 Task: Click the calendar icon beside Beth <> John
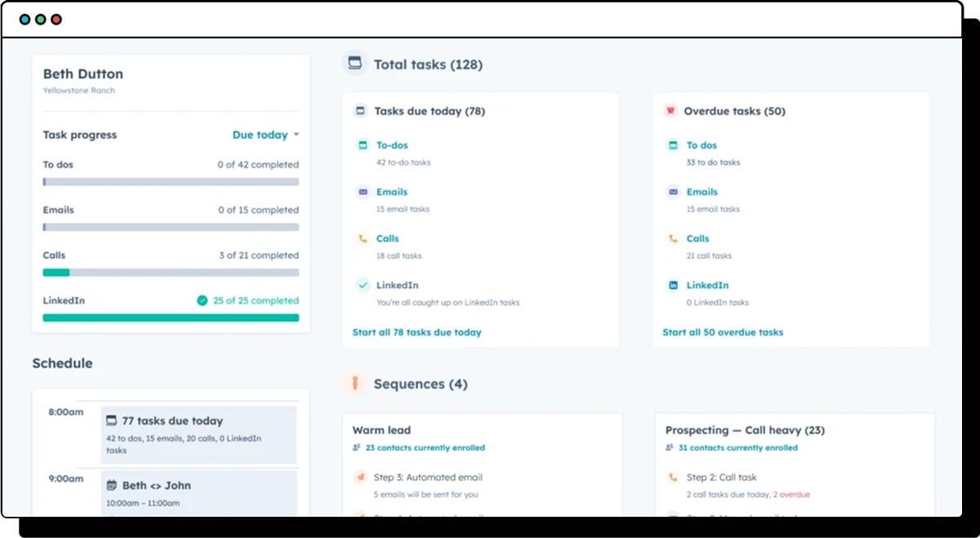pos(112,485)
